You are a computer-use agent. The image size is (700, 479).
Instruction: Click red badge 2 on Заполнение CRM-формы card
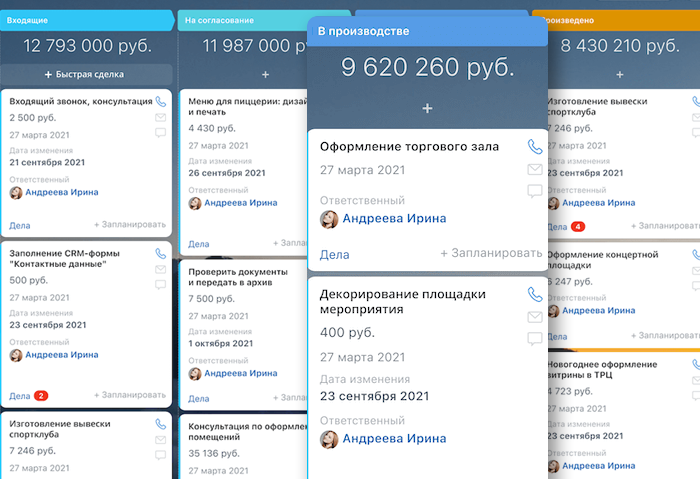(x=41, y=396)
